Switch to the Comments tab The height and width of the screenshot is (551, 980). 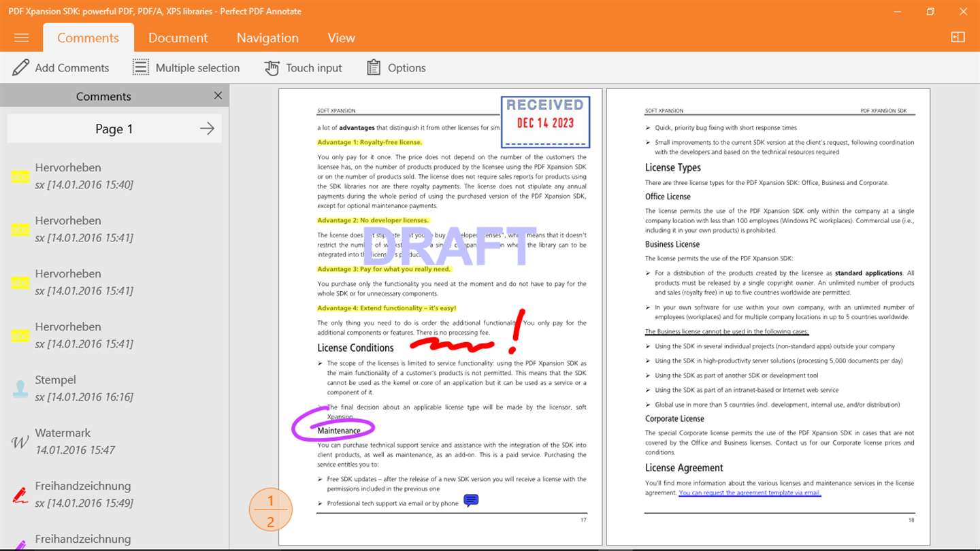(88, 38)
